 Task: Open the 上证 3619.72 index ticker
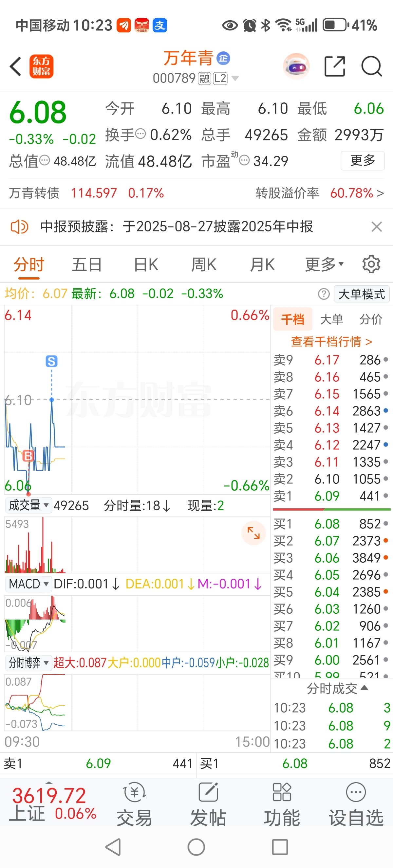point(53,804)
